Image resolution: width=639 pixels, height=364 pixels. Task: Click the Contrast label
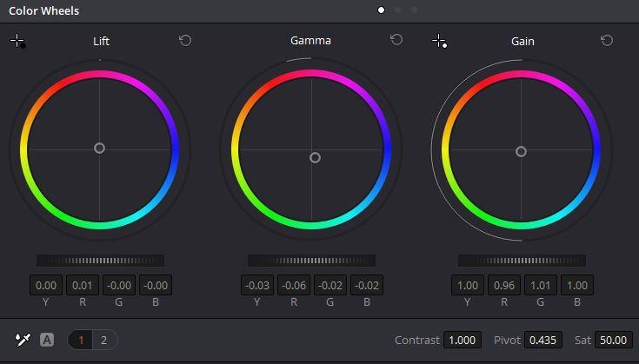click(417, 340)
